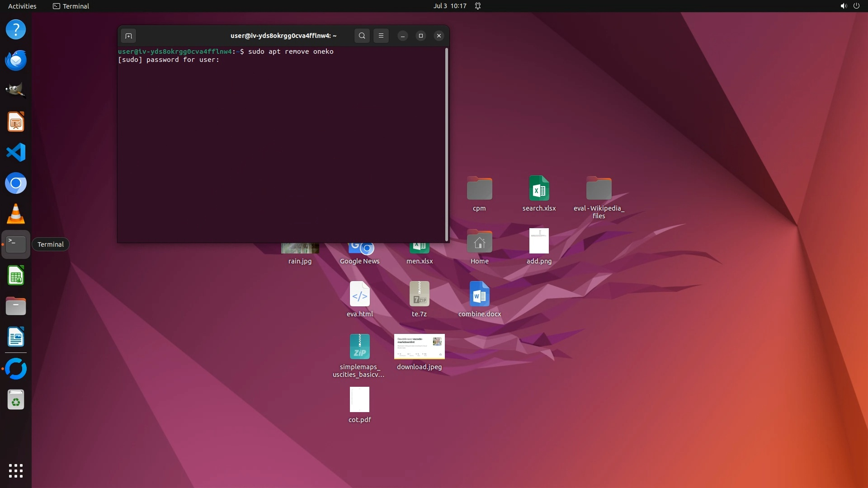868x488 pixels.
Task: Select the download.jpeg thumbnail
Action: (419, 347)
